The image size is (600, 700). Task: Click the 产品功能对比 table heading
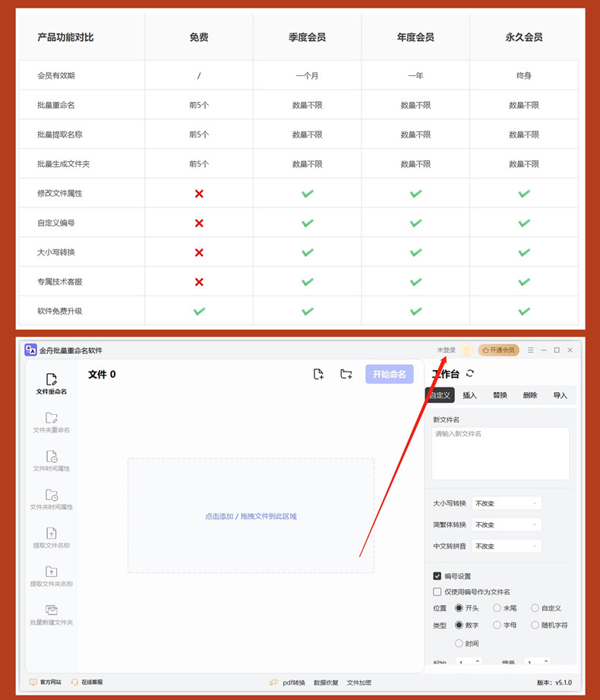pos(65,37)
